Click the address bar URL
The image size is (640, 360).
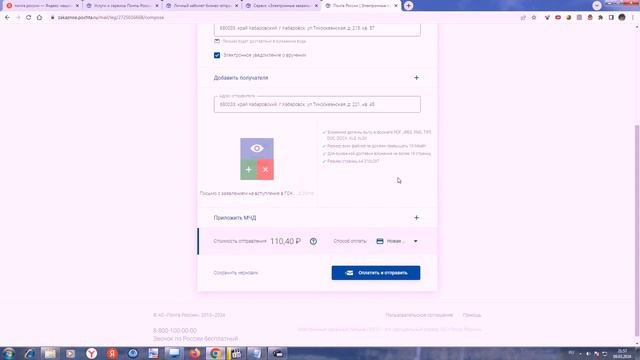[x=111, y=18]
